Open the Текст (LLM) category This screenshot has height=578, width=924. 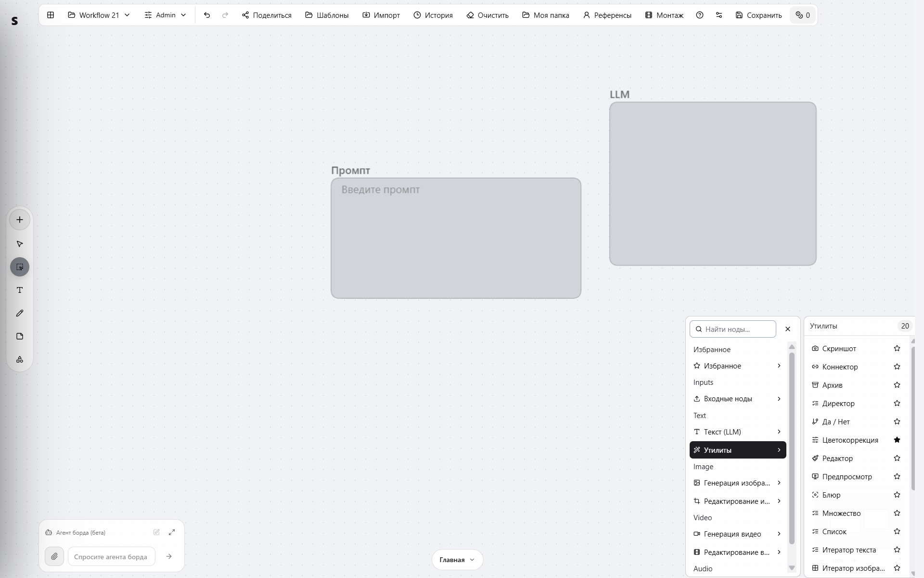738,432
